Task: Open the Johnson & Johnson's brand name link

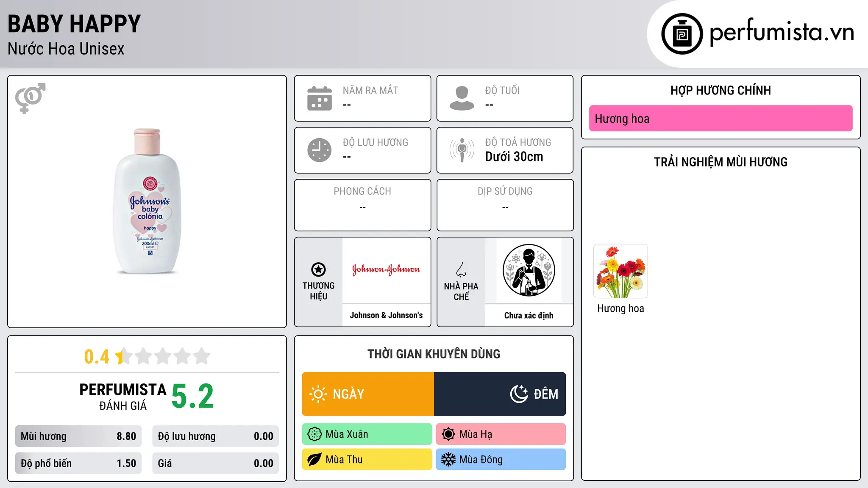Action: click(x=386, y=316)
